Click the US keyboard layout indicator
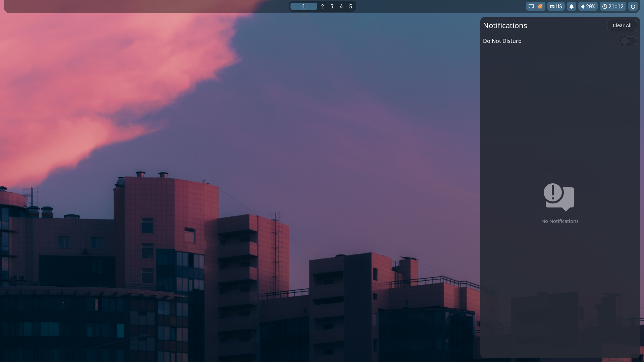The width and height of the screenshot is (644, 362). click(x=556, y=6)
